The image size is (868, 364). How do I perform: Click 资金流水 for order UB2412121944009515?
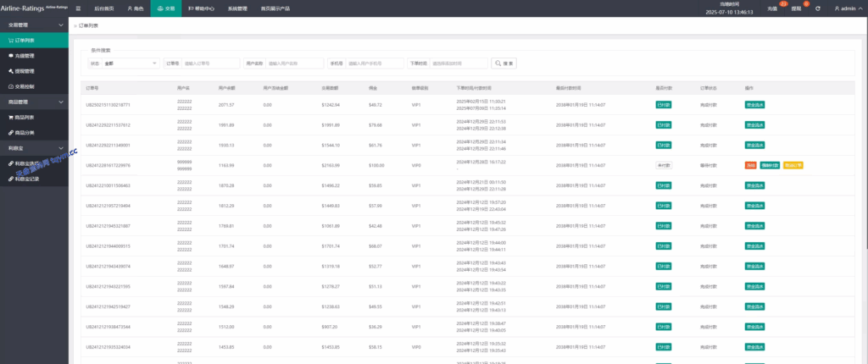pos(754,246)
